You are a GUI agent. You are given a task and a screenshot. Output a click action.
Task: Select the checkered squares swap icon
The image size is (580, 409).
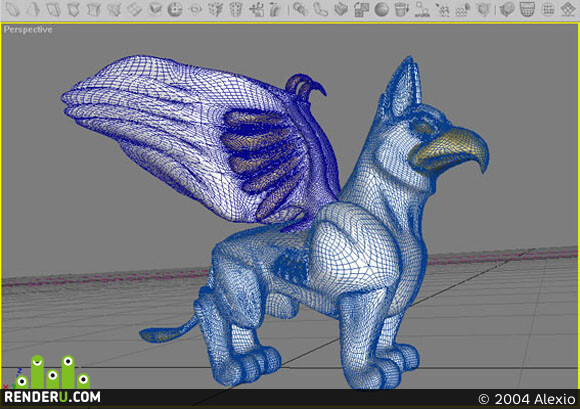point(361,9)
